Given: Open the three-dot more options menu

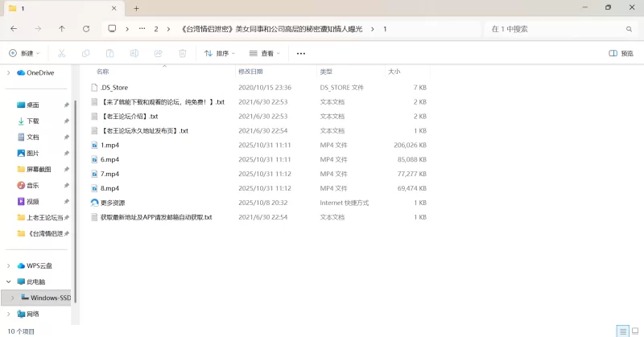Looking at the screenshot, I should click(301, 54).
